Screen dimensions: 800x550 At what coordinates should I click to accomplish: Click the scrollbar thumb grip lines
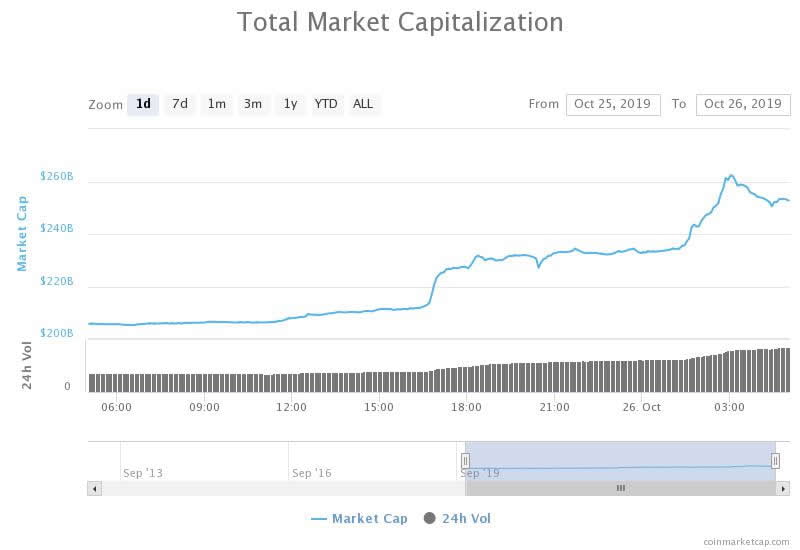click(620, 488)
